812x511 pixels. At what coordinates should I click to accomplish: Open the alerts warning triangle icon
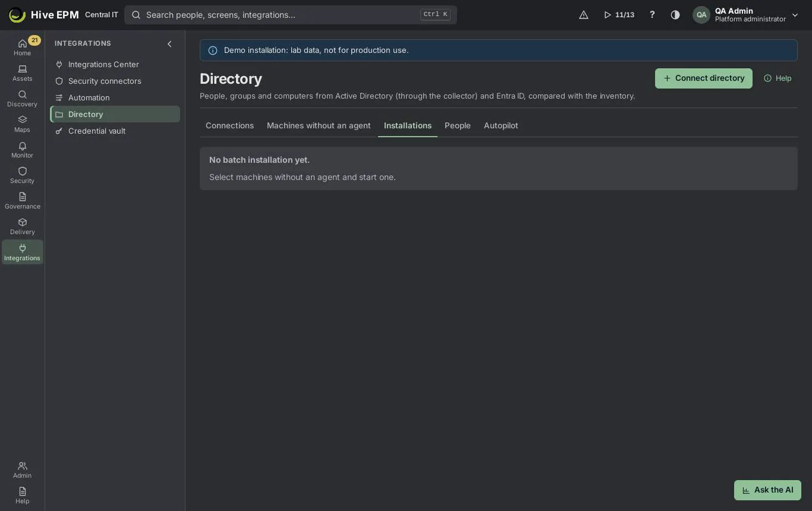(x=584, y=15)
